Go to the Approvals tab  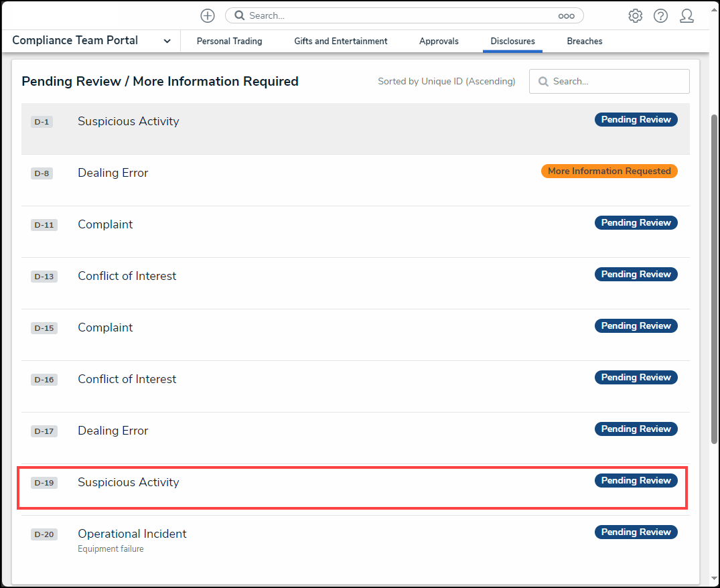[x=439, y=42]
